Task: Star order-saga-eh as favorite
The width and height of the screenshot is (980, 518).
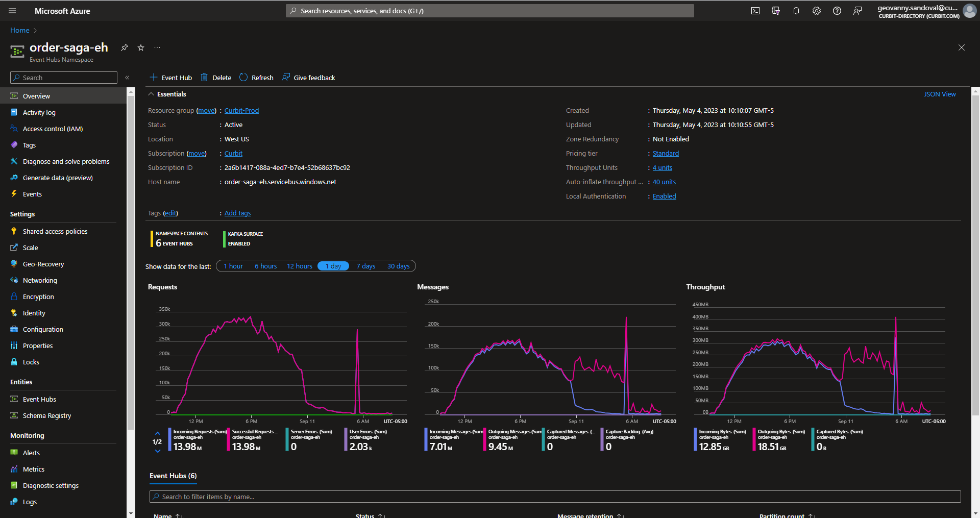Action: click(x=140, y=47)
